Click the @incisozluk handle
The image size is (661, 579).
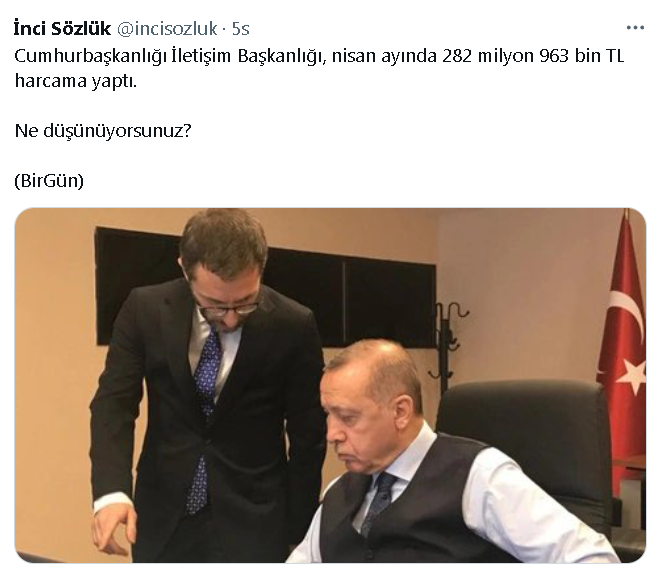(167, 29)
